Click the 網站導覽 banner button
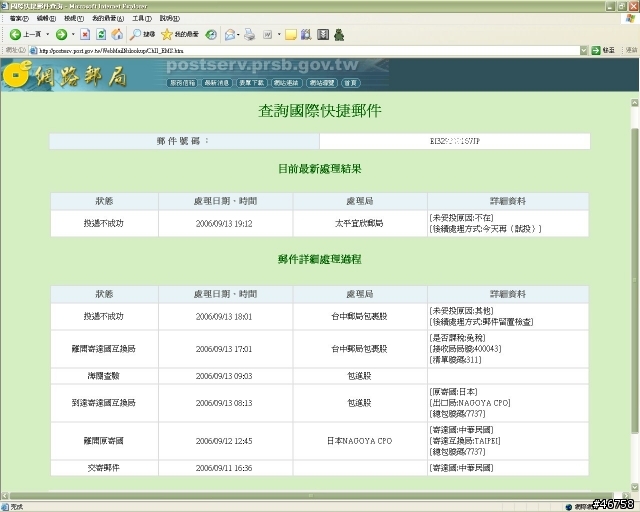The width and height of the screenshot is (640, 512). click(x=322, y=83)
